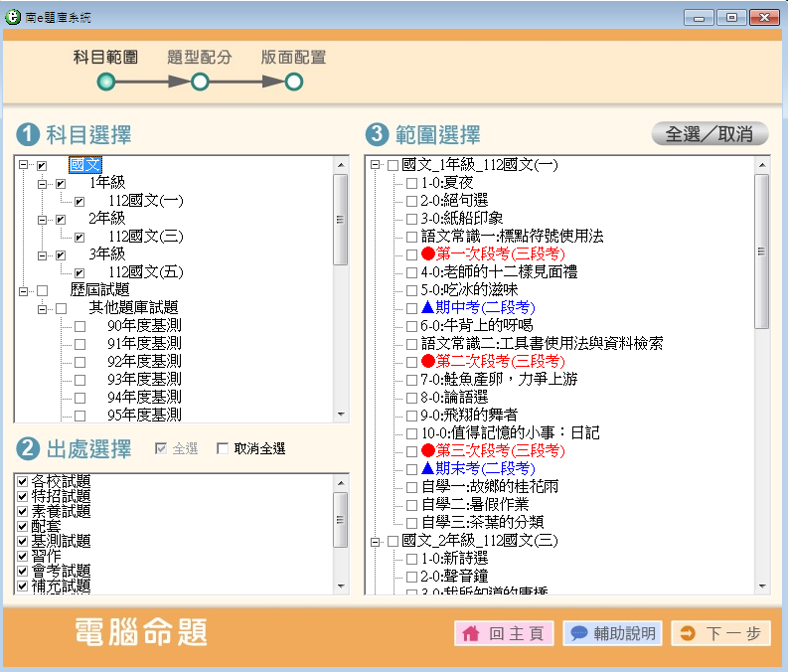The image size is (788, 672).
Task: Click the red circle icon beside 第二次段考
Action: (428, 361)
